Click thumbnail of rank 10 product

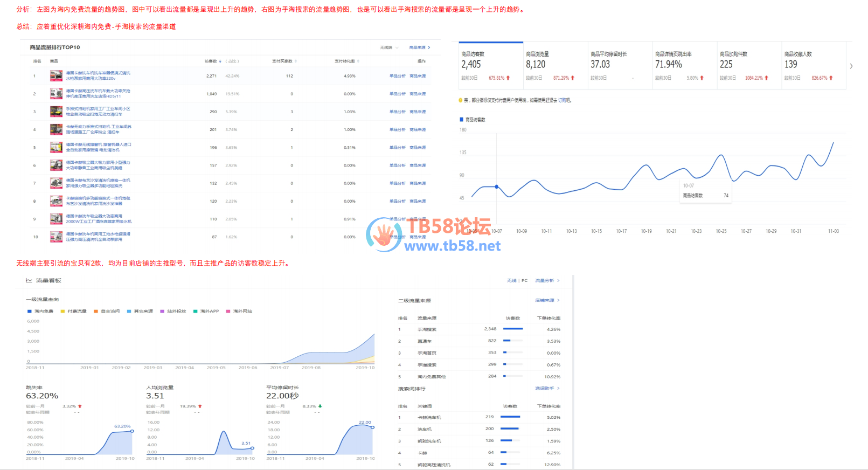(56, 237)
